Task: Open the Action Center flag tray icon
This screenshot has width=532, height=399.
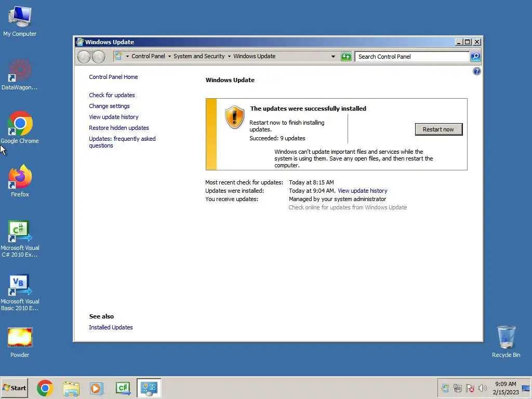Action: [x=470, y=388]
